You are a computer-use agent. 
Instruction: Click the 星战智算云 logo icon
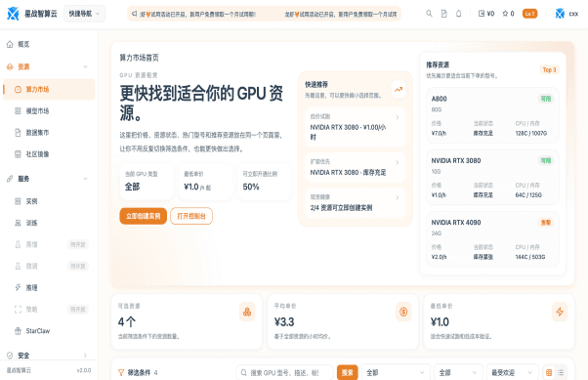click(13, 14)
